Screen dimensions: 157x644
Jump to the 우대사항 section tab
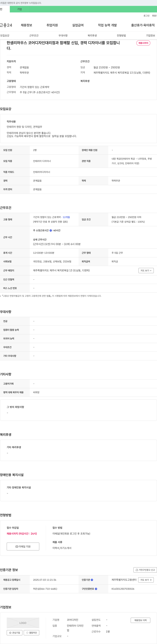[63, 35]
